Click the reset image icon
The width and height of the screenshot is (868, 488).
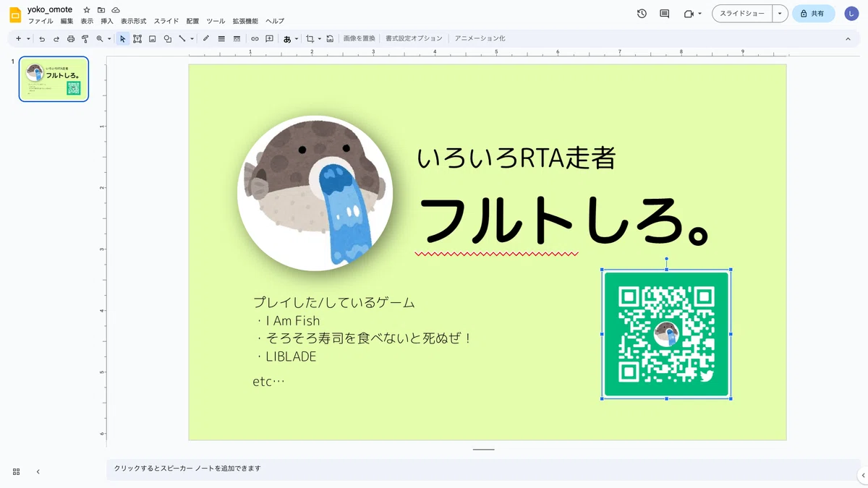coord(331,38)
